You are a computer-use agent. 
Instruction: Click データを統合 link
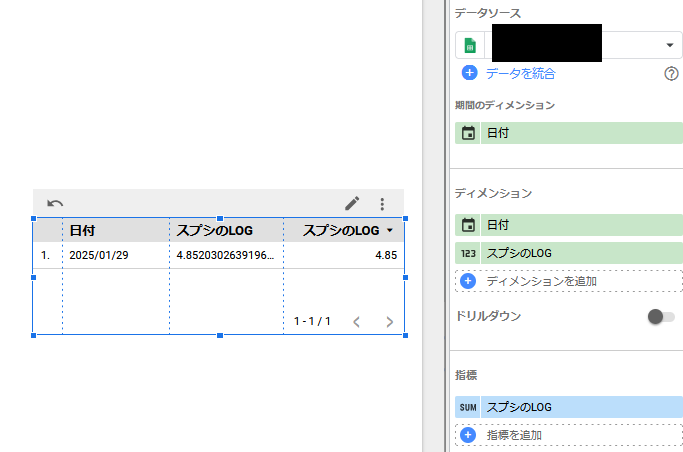(520, 73)
